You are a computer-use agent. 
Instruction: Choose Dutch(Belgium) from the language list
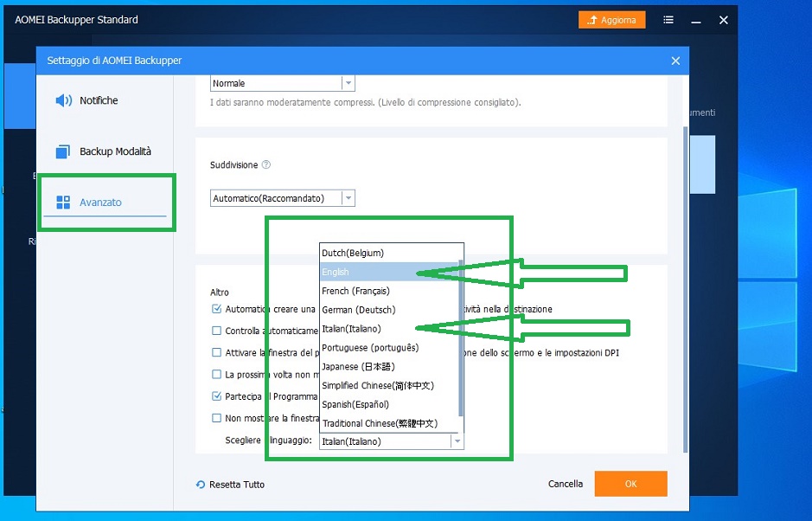pos(389,253)
